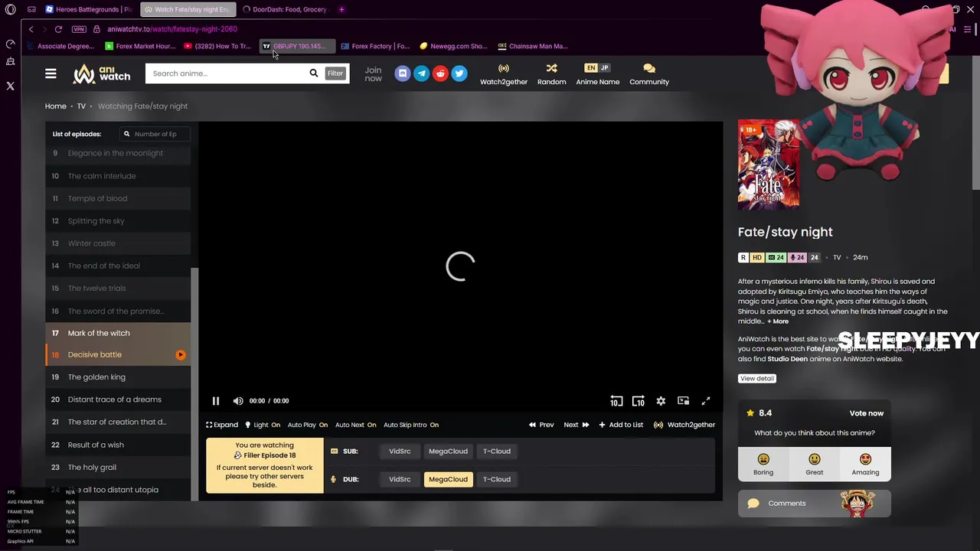Click the Fate/stay night poster thumbnail
Screen dimensions: 980x551
(x=769, y=165)
